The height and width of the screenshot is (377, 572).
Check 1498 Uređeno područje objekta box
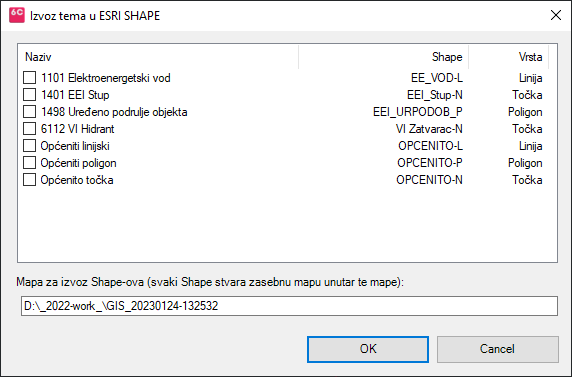point(30,112)
